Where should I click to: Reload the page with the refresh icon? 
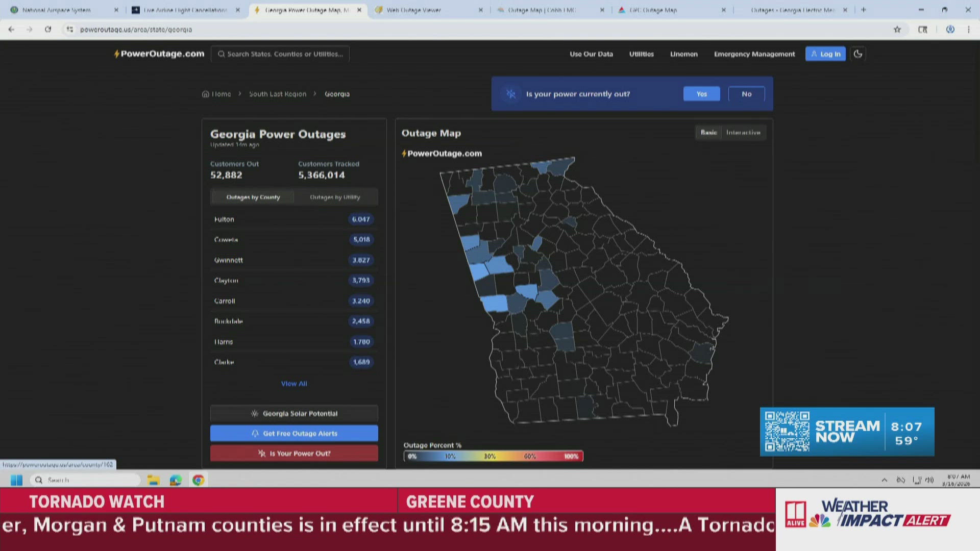tap(48, 30)
